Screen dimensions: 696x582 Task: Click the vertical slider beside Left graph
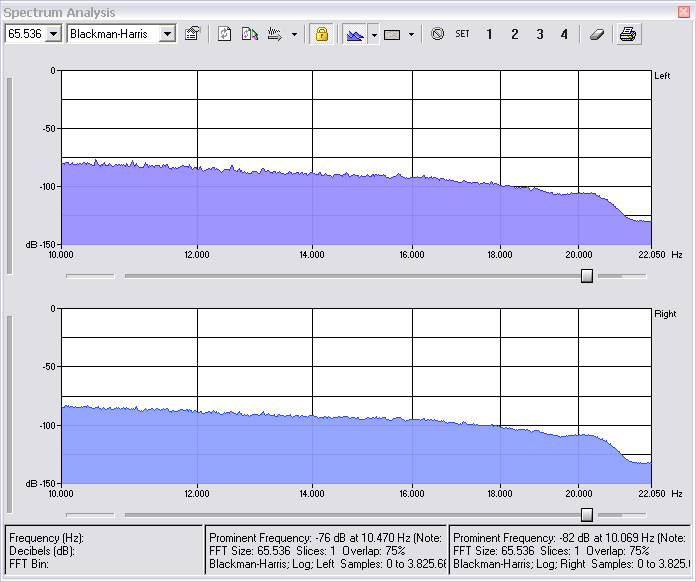coord(9,176)
